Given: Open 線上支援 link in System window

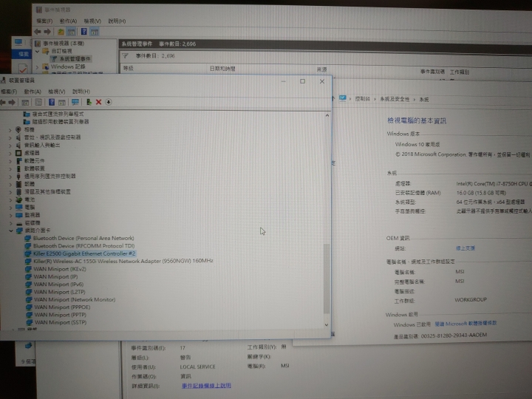Looking at the screenshot, I should point(465,248).
